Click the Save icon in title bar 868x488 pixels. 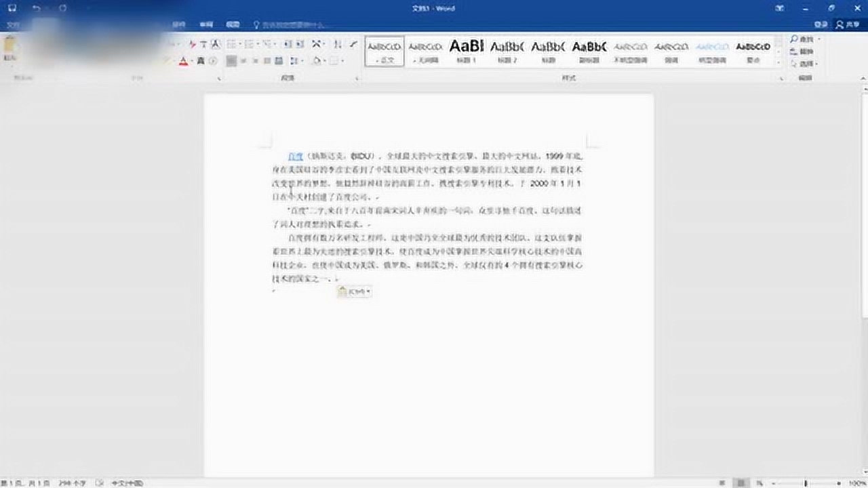coord(12,8)
